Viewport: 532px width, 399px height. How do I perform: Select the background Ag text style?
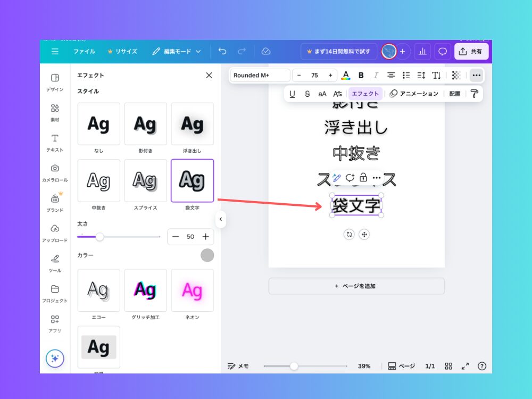point(99,347)
